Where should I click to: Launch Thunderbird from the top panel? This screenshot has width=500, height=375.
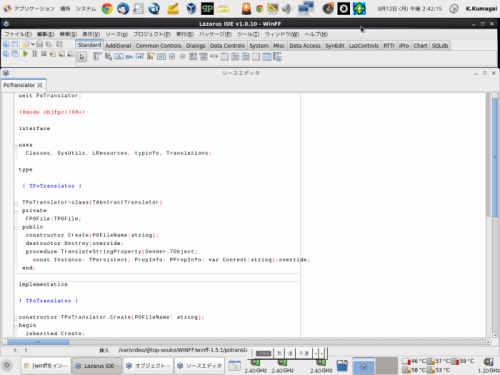[123, 8]
